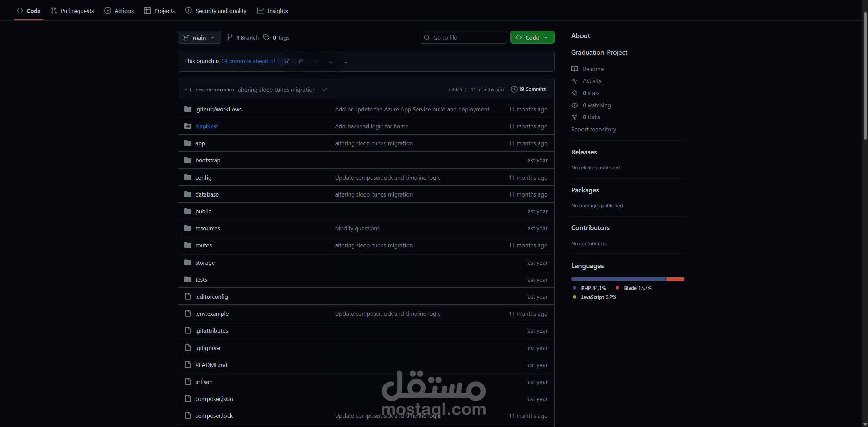Screen dimensions: 868x427
Task: Open the README.md file name
Action: click(x=211, y=365)
